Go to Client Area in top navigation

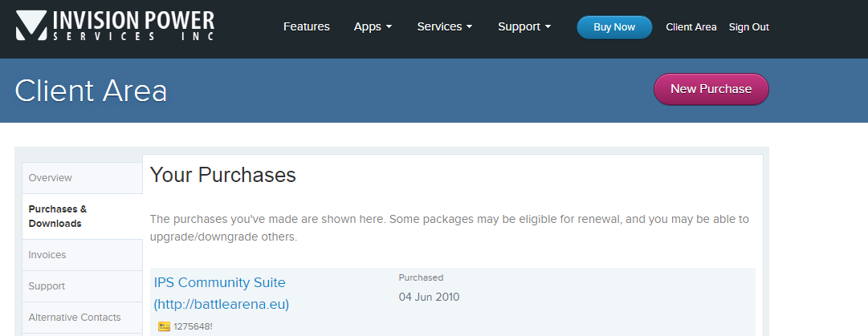point(691,27)
